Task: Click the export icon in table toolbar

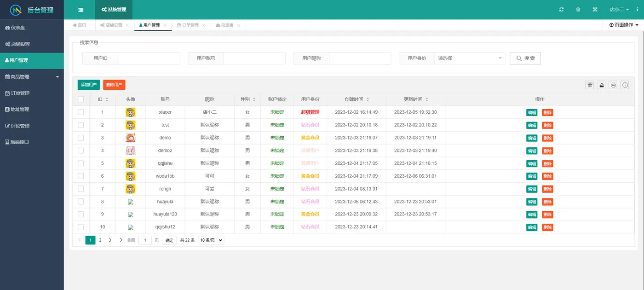Action: click(x=601, y=85)
